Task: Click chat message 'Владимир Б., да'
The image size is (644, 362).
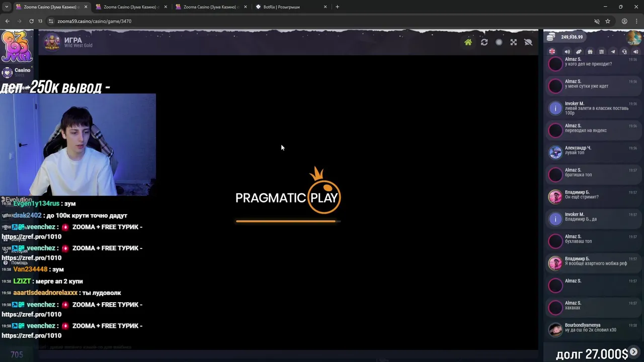Action: 581,219
